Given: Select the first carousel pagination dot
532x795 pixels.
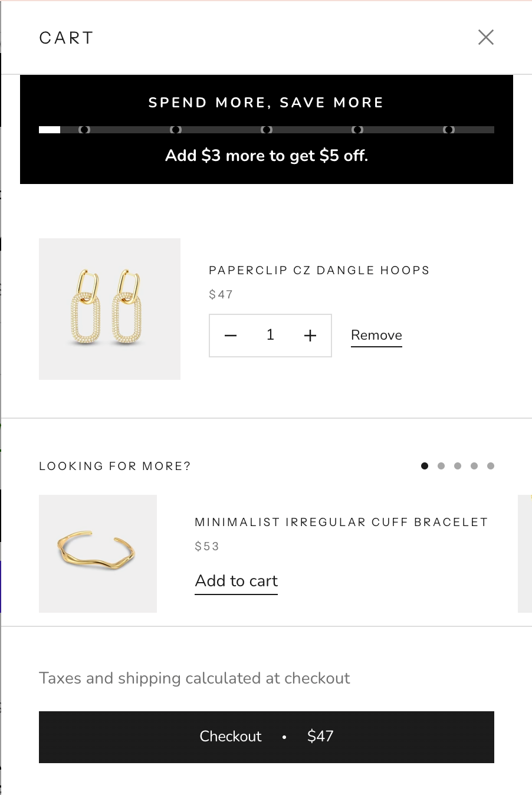Looking at the screenshot, I should [425, 466].
